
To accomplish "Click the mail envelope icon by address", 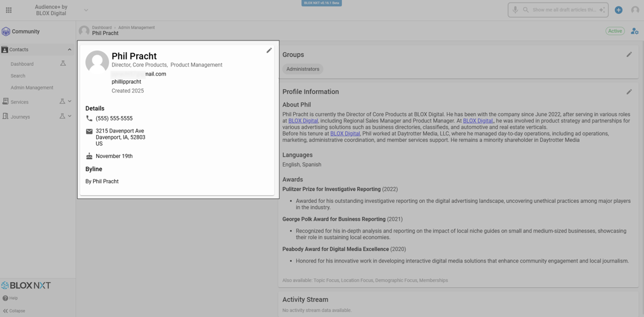I will pyautogui.click(x=89, y=131).
